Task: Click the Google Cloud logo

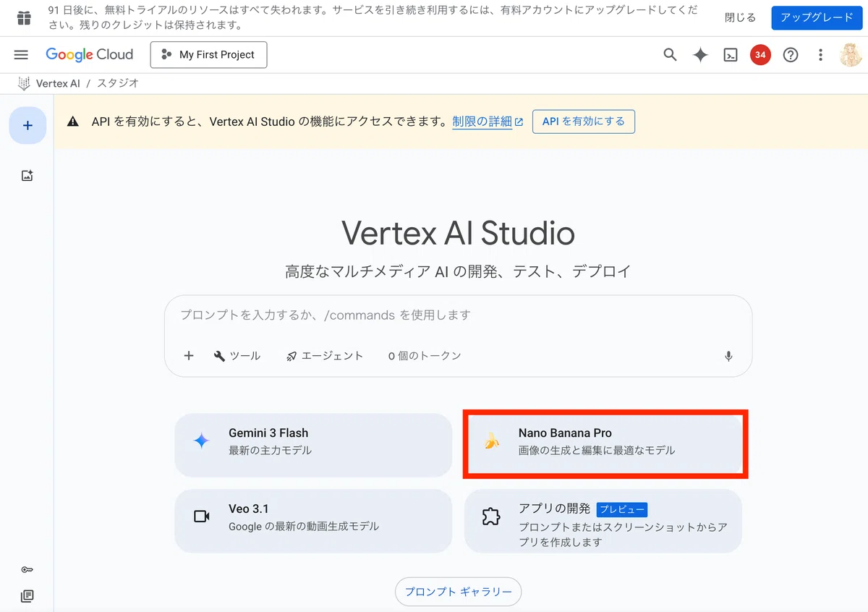Action: (90, 55)
